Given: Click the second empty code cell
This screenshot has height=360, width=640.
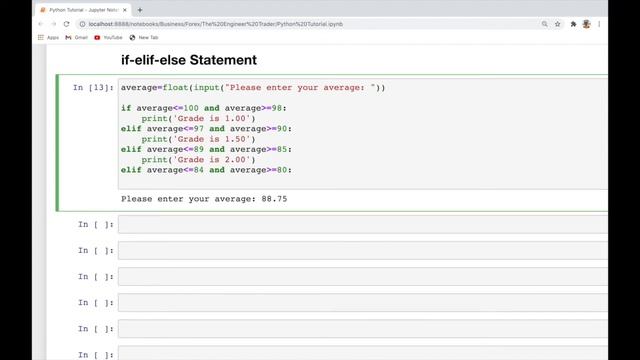Looking at the screenshot, I should (x=362, y=250).
